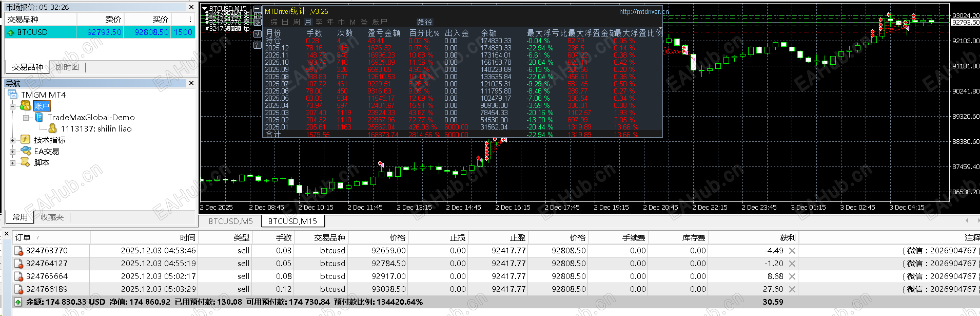The height and width of the screenshot is (316, 980).
Task: Select the 综 summary tab in MTDriver
Action: click(274, 22)
